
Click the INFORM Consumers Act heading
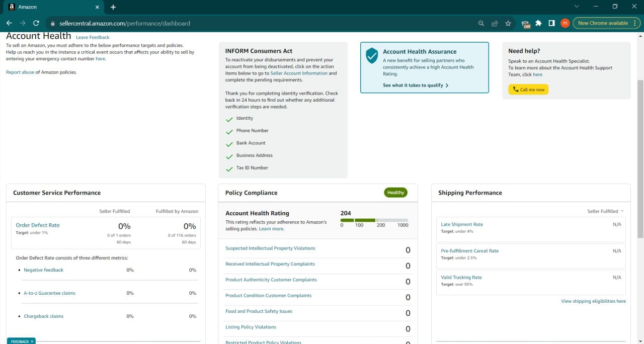[259, 51]
